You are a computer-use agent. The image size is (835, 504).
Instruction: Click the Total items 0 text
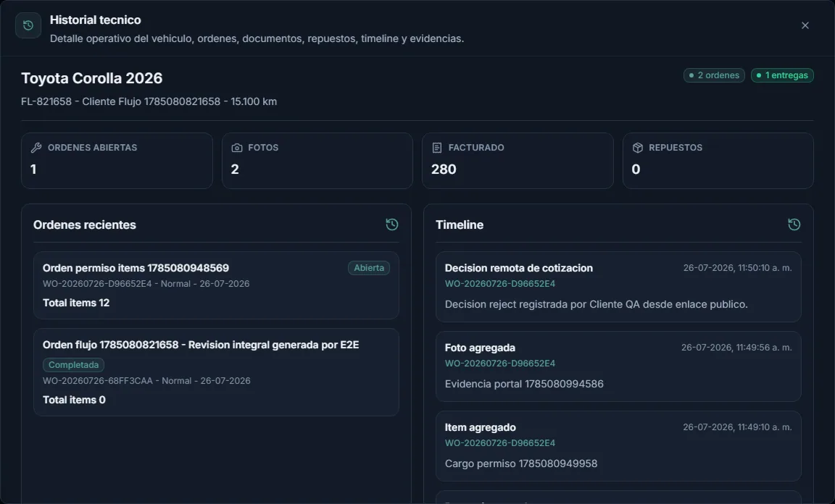[x=74, y=400]
